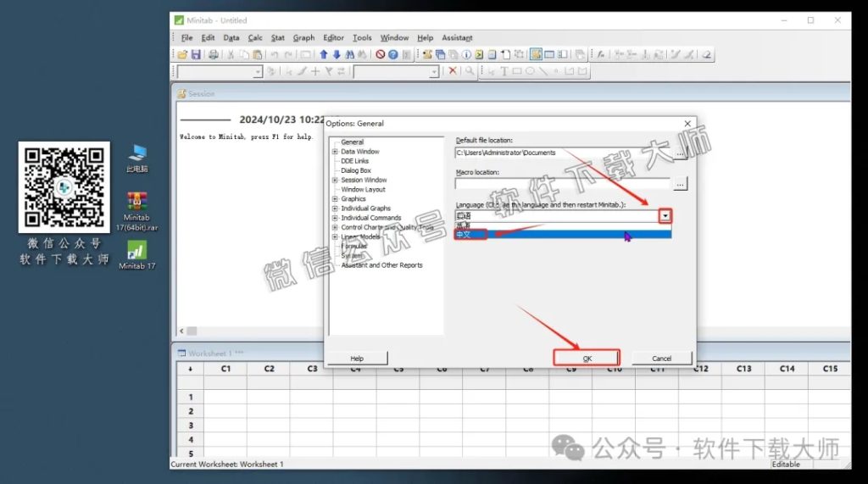The image size is (868, 484).
Task: Expand the Linear Models tree node
Action: (x=335, y=236)
